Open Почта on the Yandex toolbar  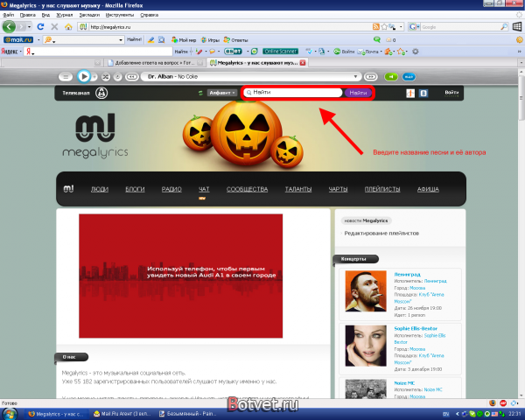click(x=368, y=52)
